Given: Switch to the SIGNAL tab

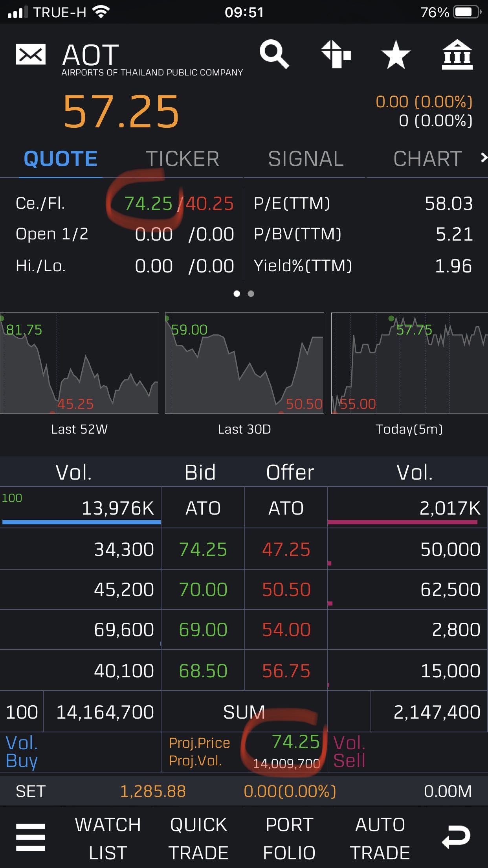Looking at the screenshot, I should coord(306,159).
